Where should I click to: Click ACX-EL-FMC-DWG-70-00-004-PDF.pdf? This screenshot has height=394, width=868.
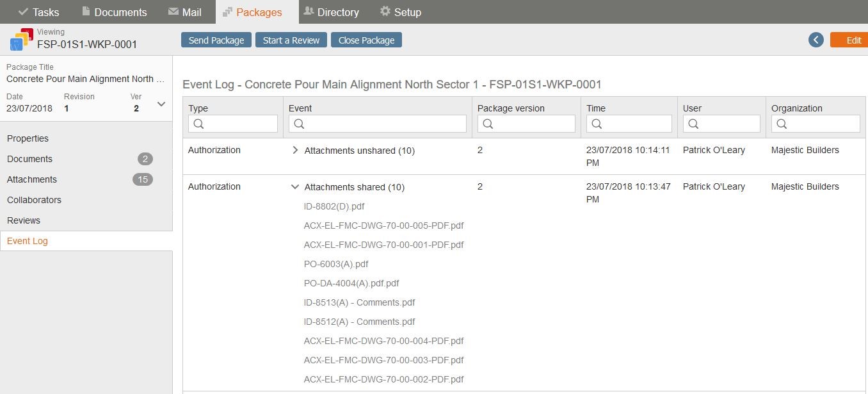point(384,341)
